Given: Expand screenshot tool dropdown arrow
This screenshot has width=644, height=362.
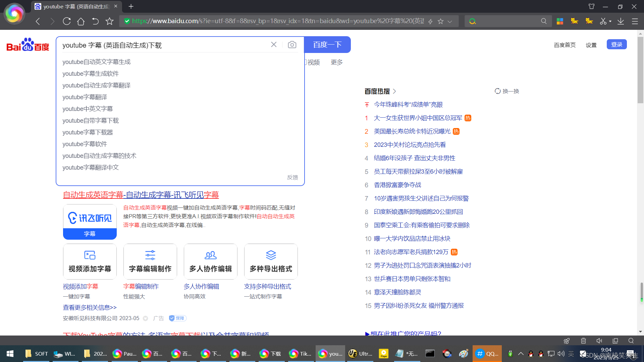Looking at the screenshot, I should (610, 21).
